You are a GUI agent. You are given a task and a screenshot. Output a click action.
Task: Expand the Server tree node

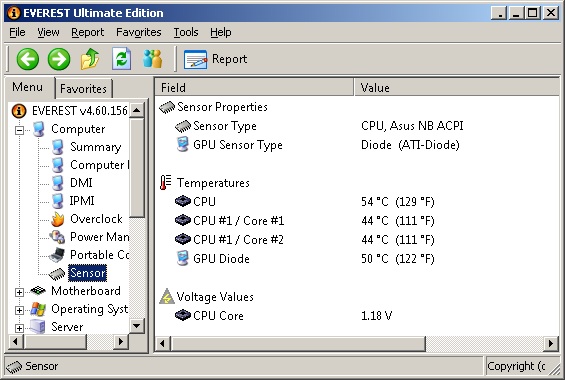pos(19,328)
